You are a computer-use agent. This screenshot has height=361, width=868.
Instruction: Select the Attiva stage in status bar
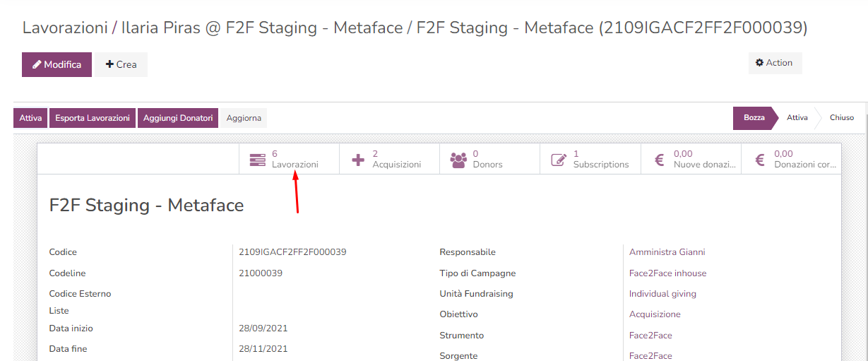coord(797,118)
